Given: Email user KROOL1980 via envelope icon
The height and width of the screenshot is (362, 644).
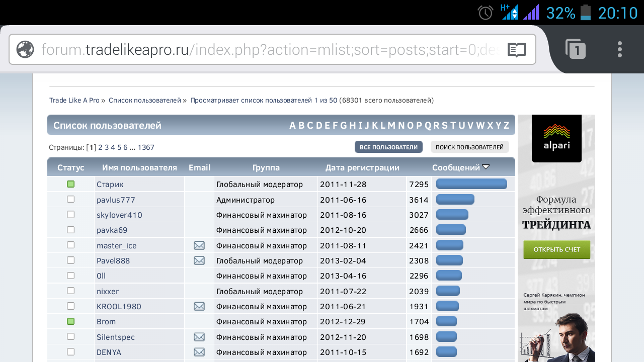Looking at the screenshot, I should coord(199,306).
